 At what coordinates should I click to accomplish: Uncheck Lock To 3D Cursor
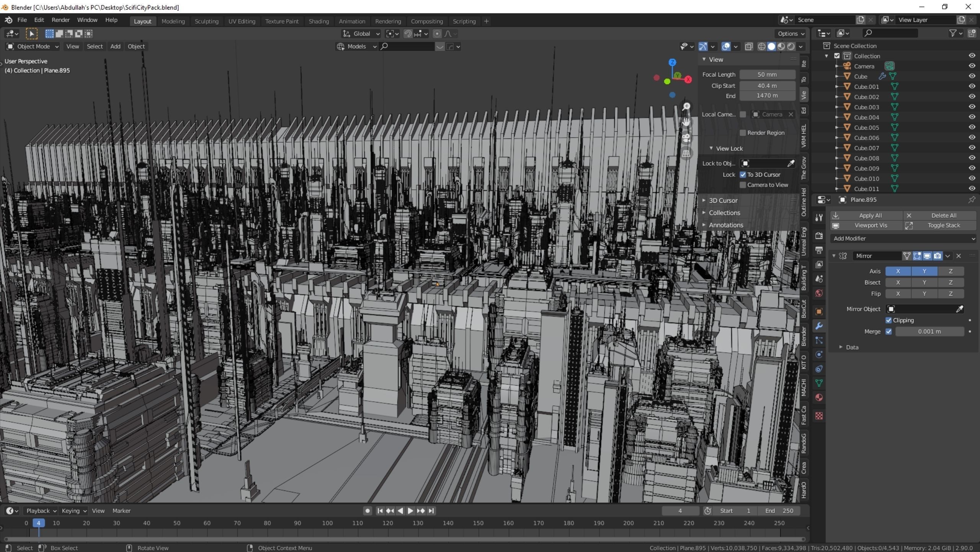[743, 175]
